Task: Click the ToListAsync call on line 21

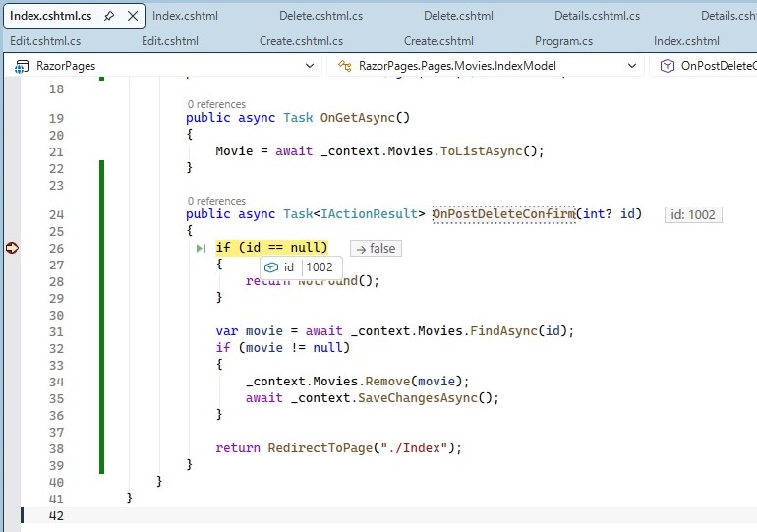Action: click(482, 151)
